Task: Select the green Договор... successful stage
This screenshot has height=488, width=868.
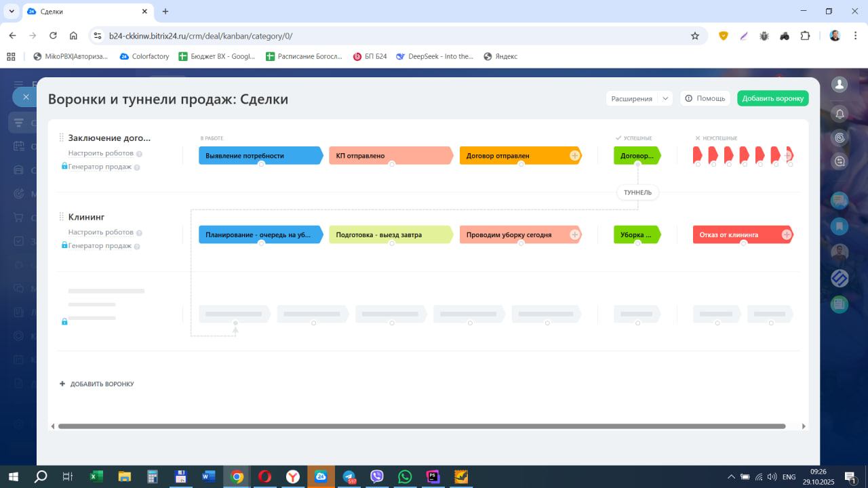Action: pos(637,155)
